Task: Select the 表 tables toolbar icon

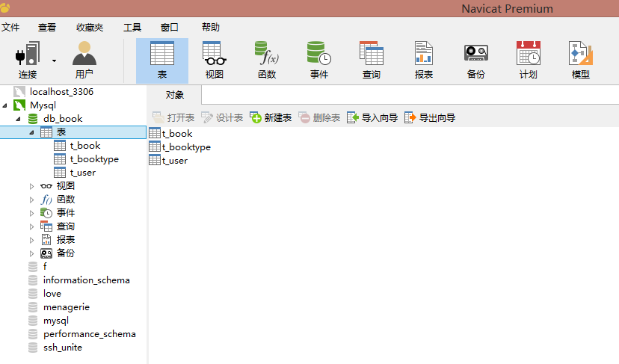Action: (162, 61)
